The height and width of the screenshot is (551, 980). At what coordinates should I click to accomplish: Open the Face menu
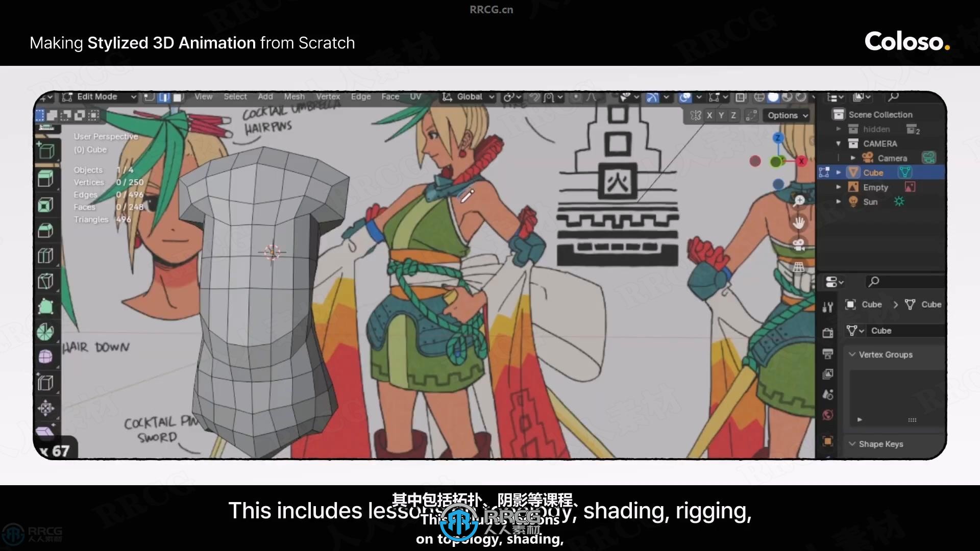coord(390,97)
